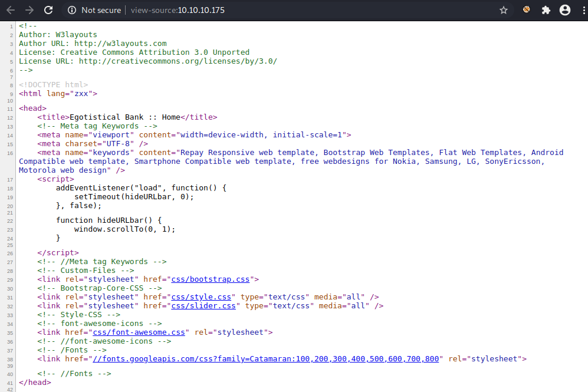Viewport: 588px width, 392px height.
Task: Click the 'Author URL: http://w3layouts.com' line
Action: (x=93, y=44)
